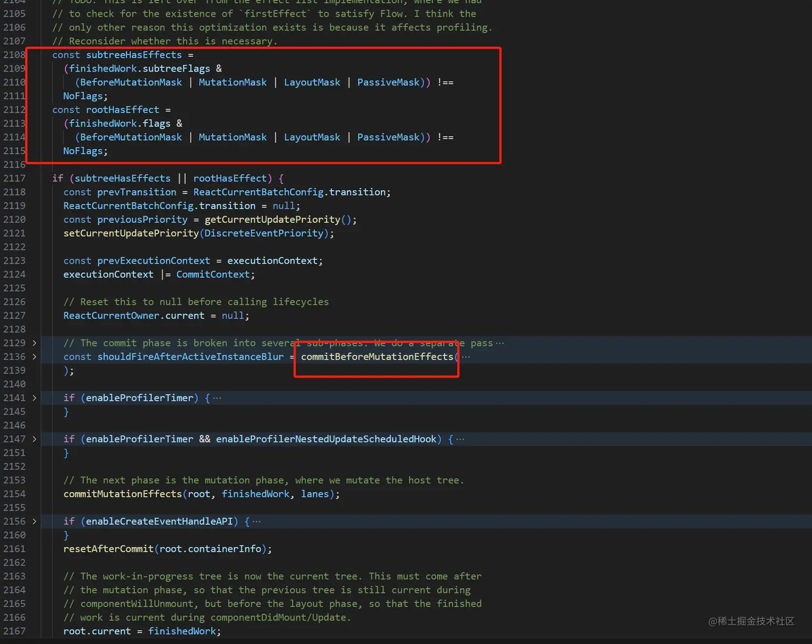The image size is (812, 644).
Task: Click line number 2123 in the gutter
Action: pos(14,261)
